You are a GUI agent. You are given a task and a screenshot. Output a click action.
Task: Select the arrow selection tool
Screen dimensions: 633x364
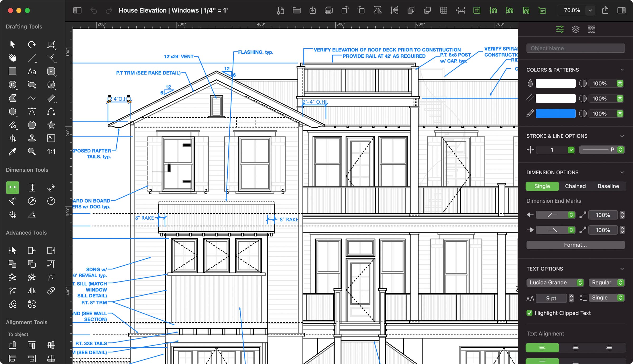coord(12,44)
